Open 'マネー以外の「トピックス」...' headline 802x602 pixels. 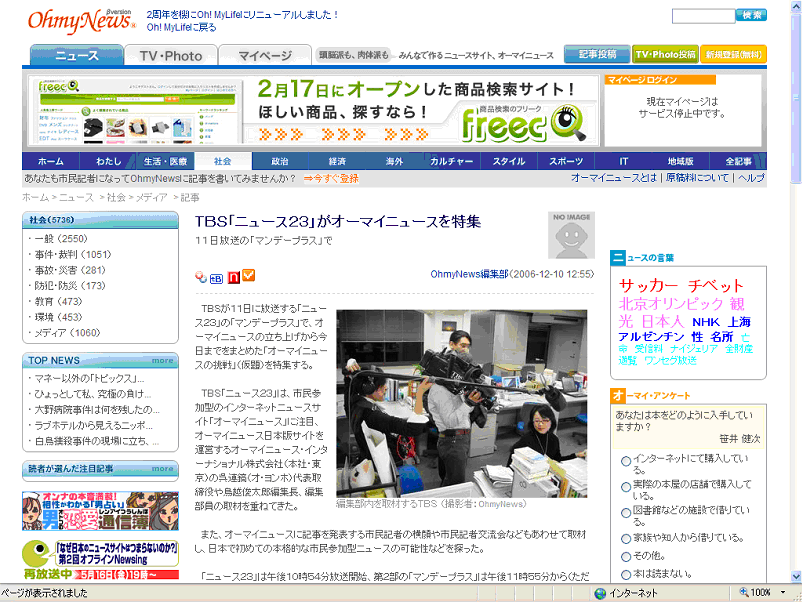tap(90, 378)
